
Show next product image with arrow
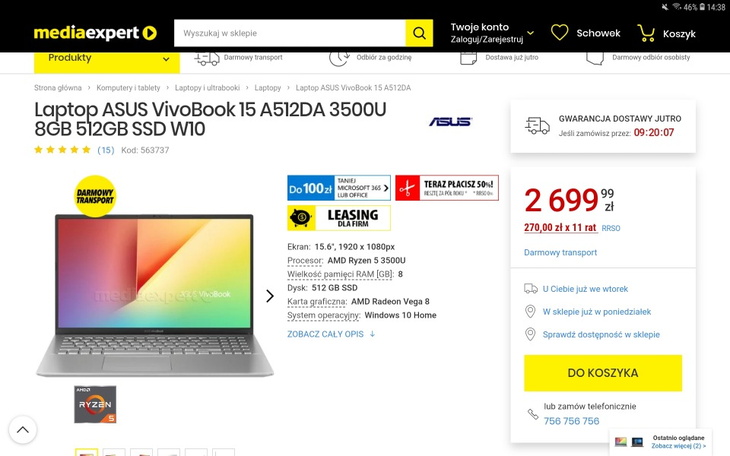(269, 296)
